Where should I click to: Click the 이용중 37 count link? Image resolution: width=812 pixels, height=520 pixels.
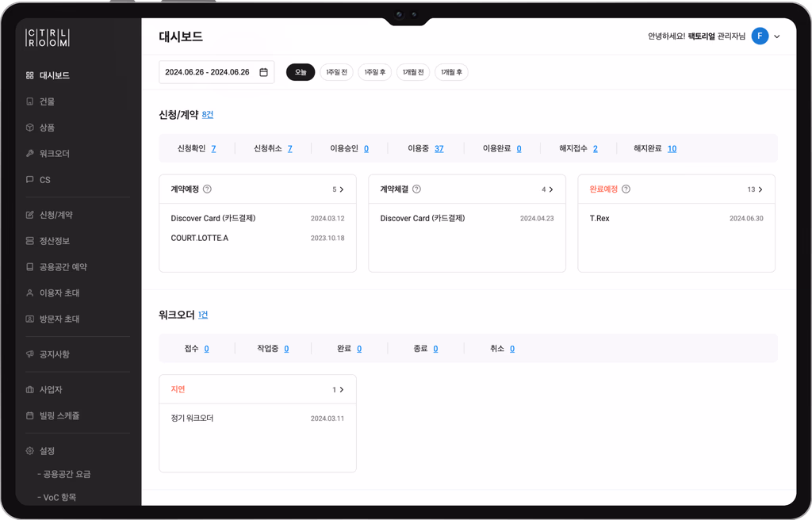coord(439,149)
